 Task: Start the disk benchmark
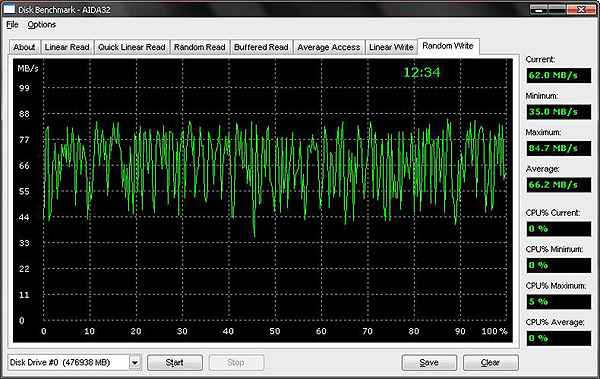point(174,363)
